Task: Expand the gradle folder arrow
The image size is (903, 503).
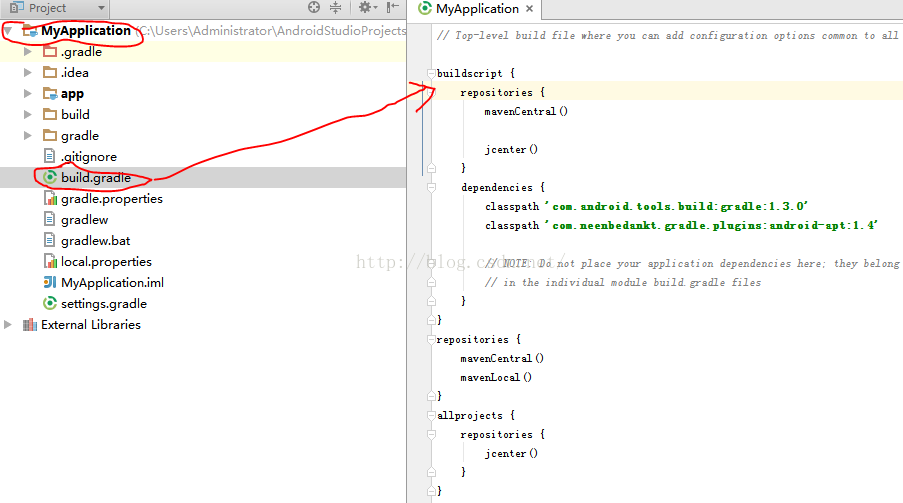Action: (x=28, y=135)
